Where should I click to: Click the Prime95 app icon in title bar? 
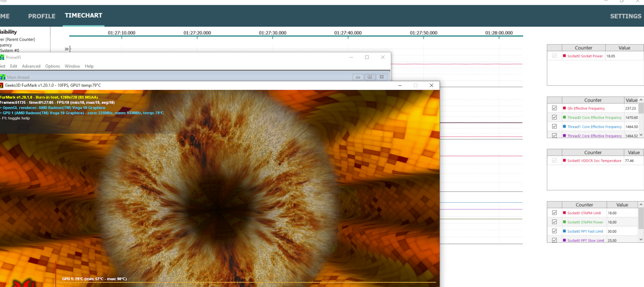pyautogui.click(x=2, y=57)
